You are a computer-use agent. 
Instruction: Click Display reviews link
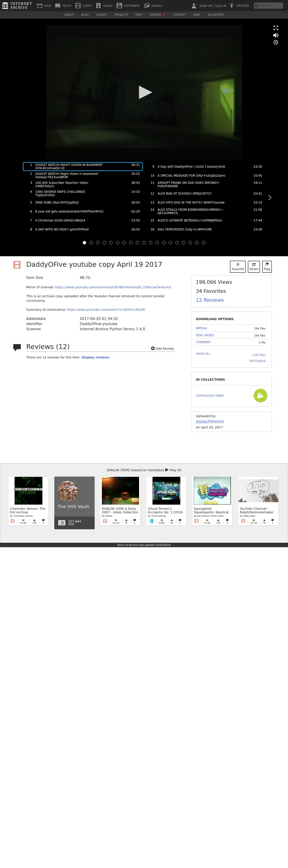95,357
